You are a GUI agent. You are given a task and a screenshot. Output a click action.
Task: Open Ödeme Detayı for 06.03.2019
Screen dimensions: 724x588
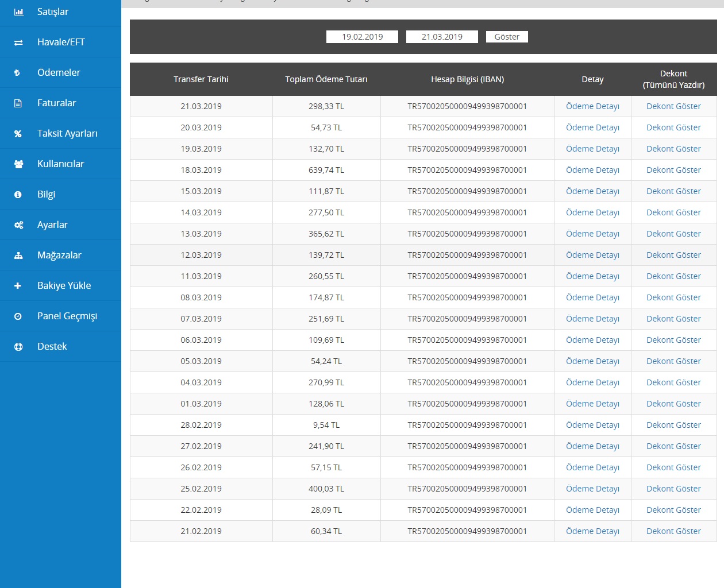click(x=592, y=340)
